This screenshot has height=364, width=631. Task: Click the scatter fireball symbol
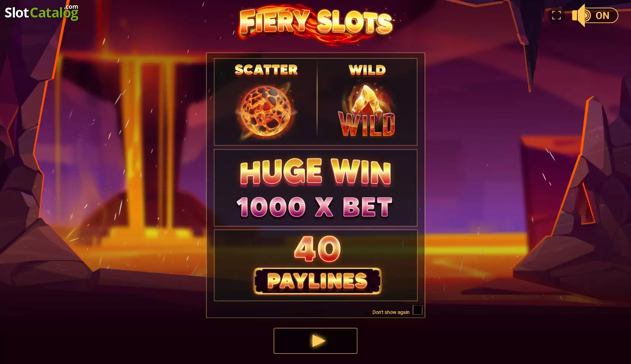(266, 111)
